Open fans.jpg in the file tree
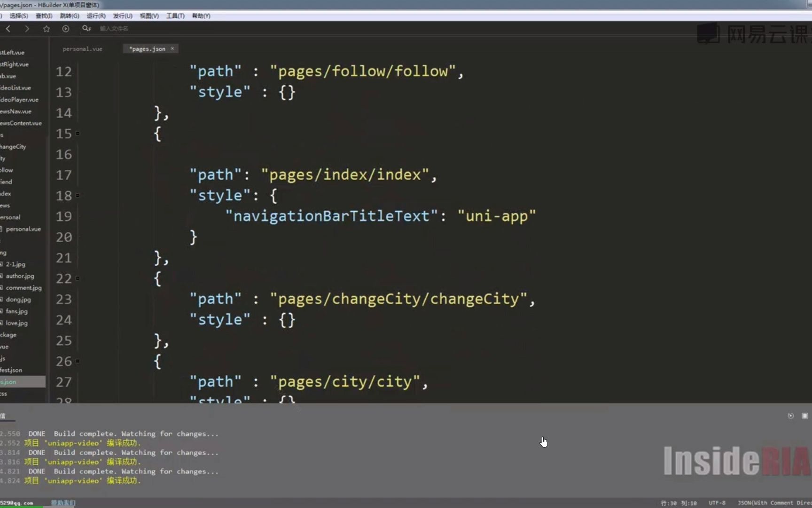 point(16,311)
